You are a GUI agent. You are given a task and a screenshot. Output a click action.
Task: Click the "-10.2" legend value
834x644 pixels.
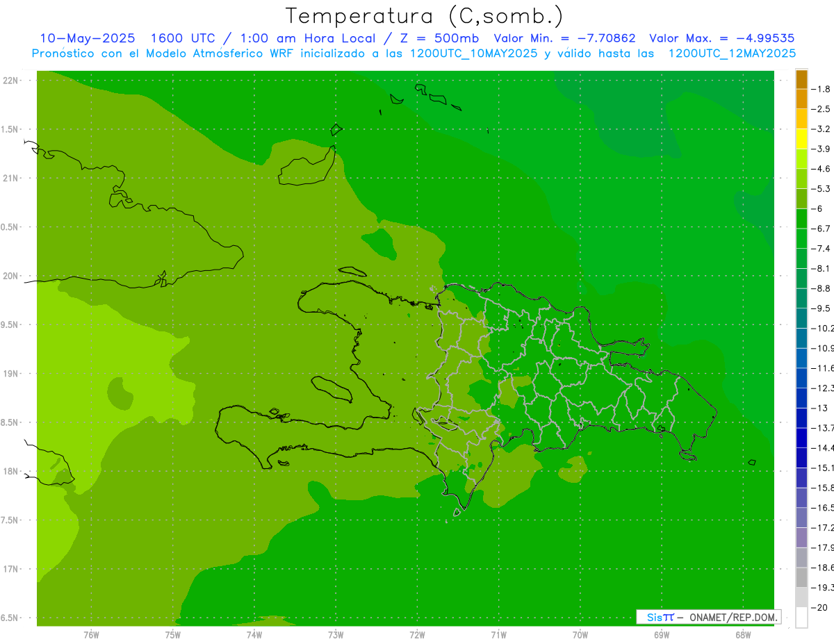tap(823, 328)
